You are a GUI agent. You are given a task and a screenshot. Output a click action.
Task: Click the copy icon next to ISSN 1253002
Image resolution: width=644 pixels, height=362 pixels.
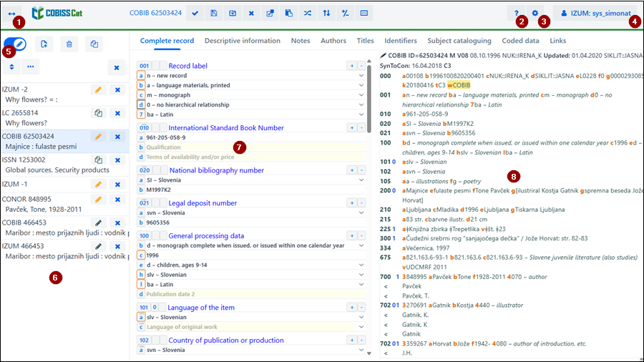(98, 160)
